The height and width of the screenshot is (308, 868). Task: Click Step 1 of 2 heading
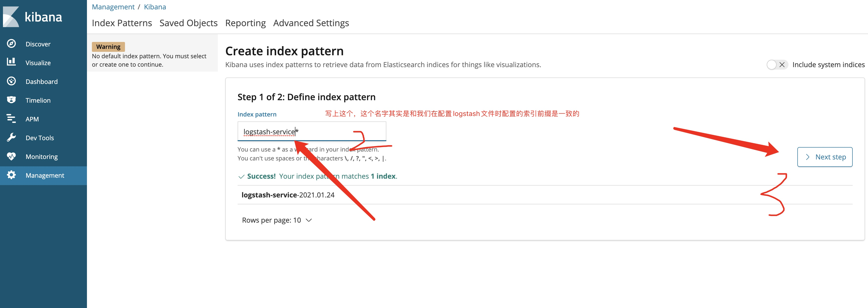click(x=306, y=97)
